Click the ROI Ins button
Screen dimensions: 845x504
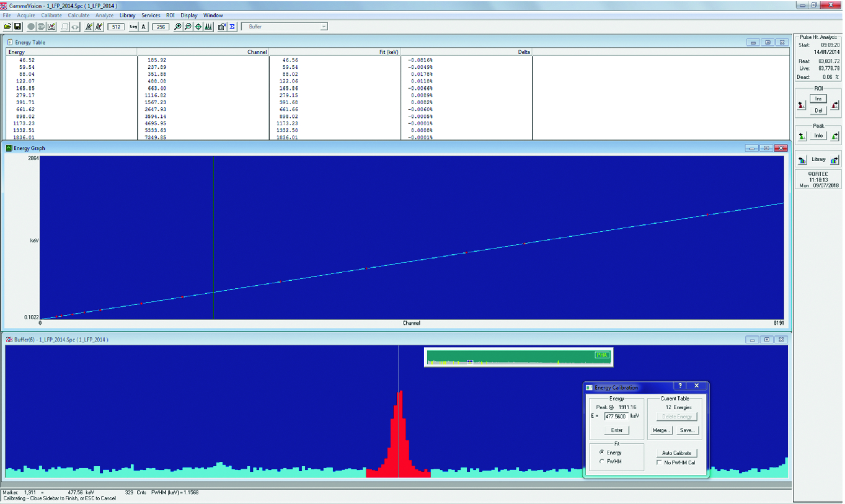(x=818, y=99)
